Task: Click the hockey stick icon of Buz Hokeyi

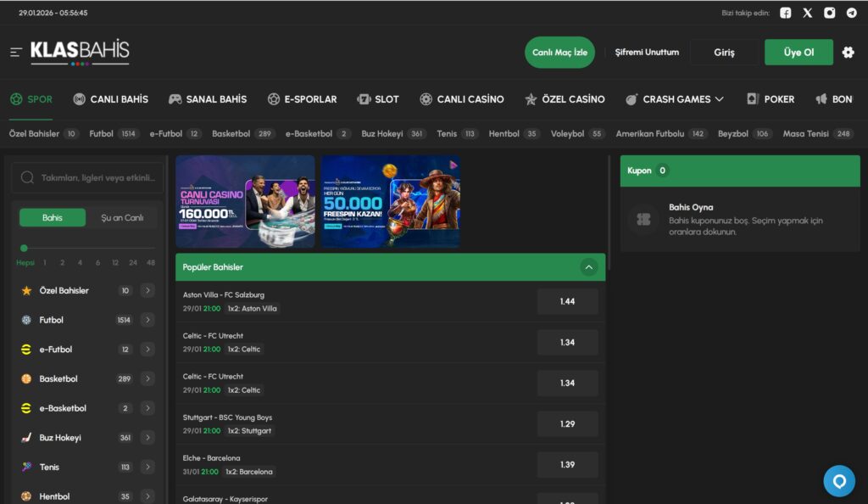Action: click(x=26, y=438)
